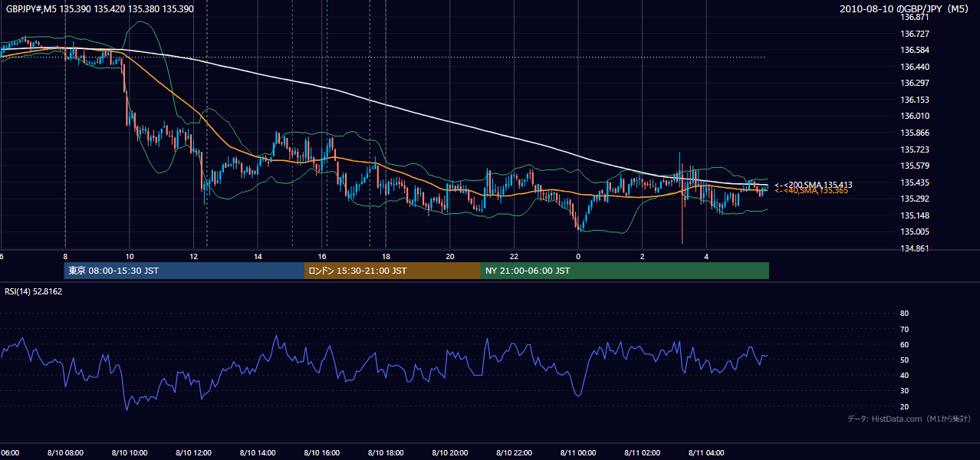Click the '<-<40 SMA 135.365' label

(811, 191)
